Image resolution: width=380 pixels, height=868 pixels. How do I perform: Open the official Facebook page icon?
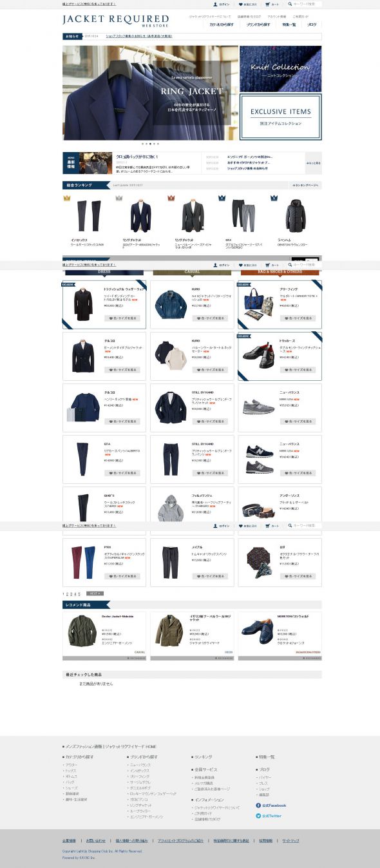tap(258, 805)
